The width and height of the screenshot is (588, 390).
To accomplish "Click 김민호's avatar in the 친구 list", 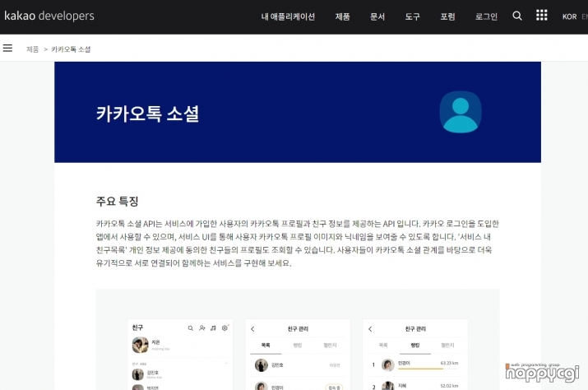I will 138,374.
